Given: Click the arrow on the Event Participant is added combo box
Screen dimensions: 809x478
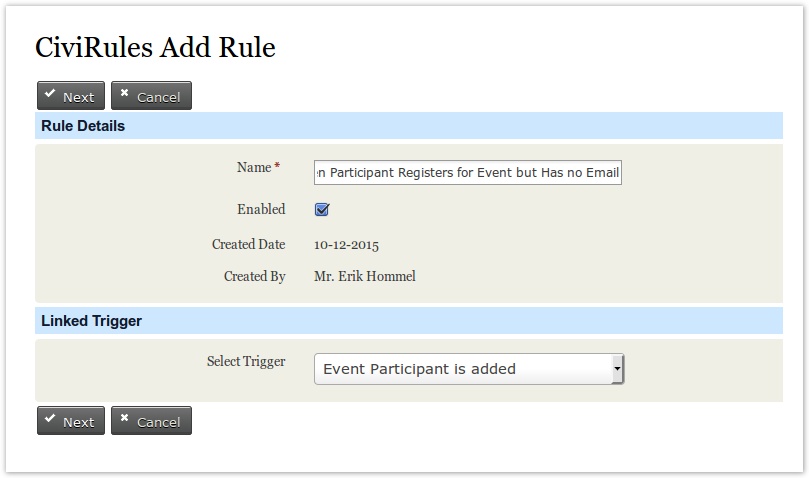Looking at the screenshot, I should pyautogui.click(x=617, y=369).
